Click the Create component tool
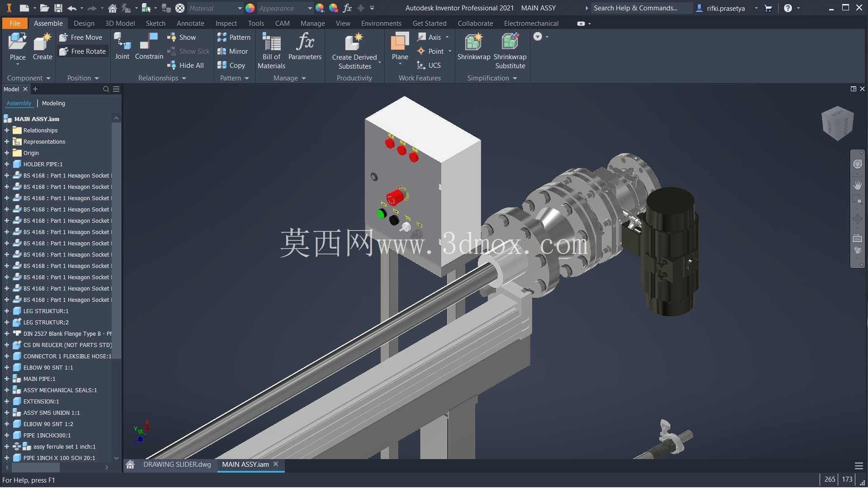The width and height of the screenshot is (868, 488). click(x=42, y=47)
